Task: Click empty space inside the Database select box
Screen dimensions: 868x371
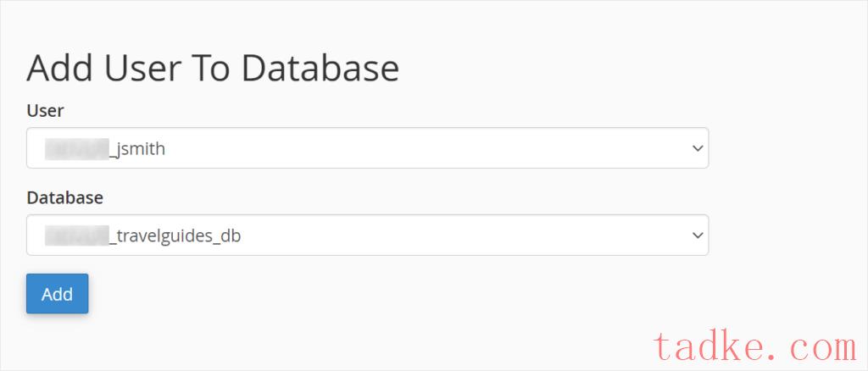Action: coord(465,235)
